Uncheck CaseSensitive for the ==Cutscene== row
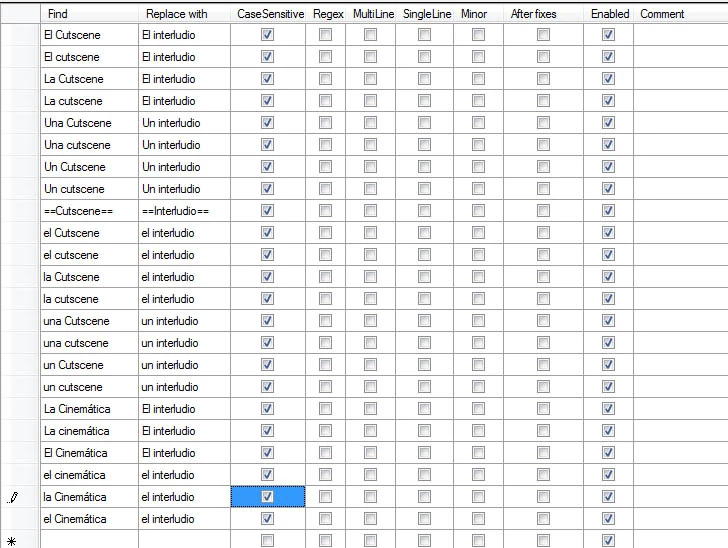Image resolution: width=728 pixels, height=548 pixels. [x=267, y=211]
